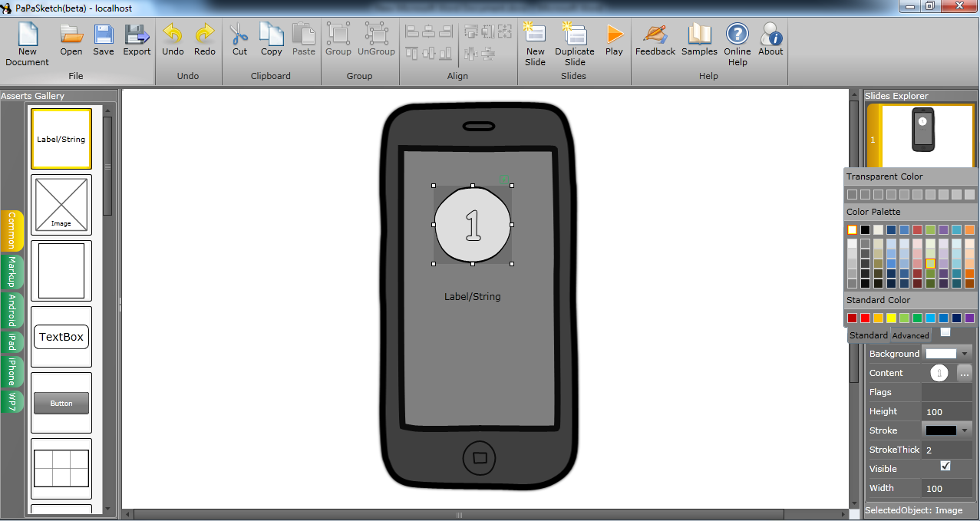The height and width of the screenshot is (521, 980).
Task: Select the Standard color tab
Action: (x=869, y=335)
